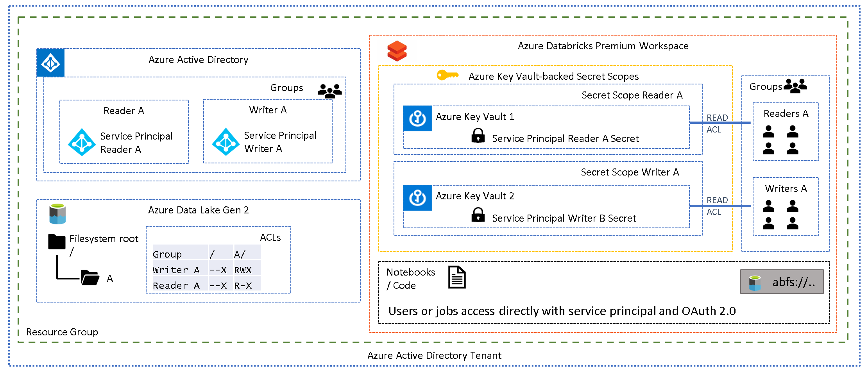Click the Azure Active Directory logo icon
This screenshot has width=868, height=376.
pos(50,63)
